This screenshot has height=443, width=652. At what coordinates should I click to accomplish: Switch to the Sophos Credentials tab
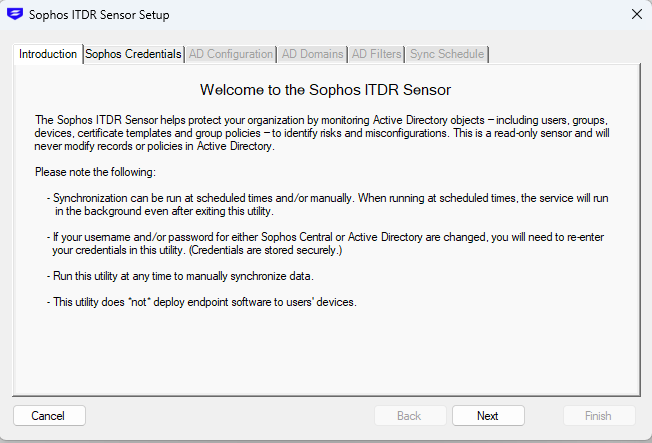[133, 54]
